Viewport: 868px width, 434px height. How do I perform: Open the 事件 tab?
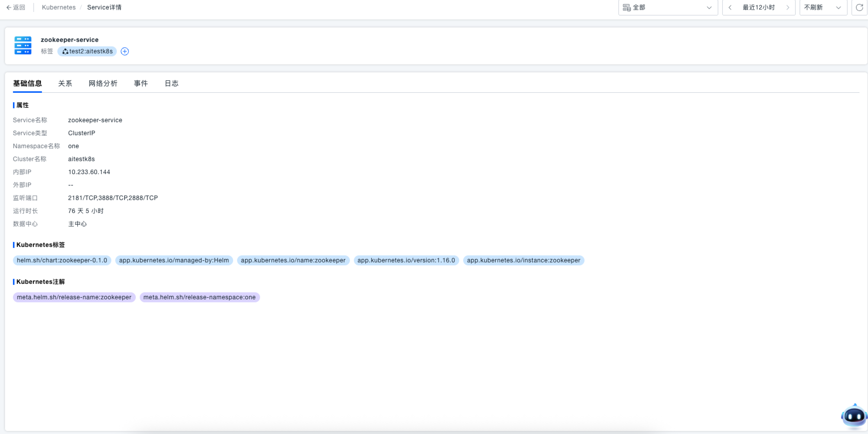141,83
